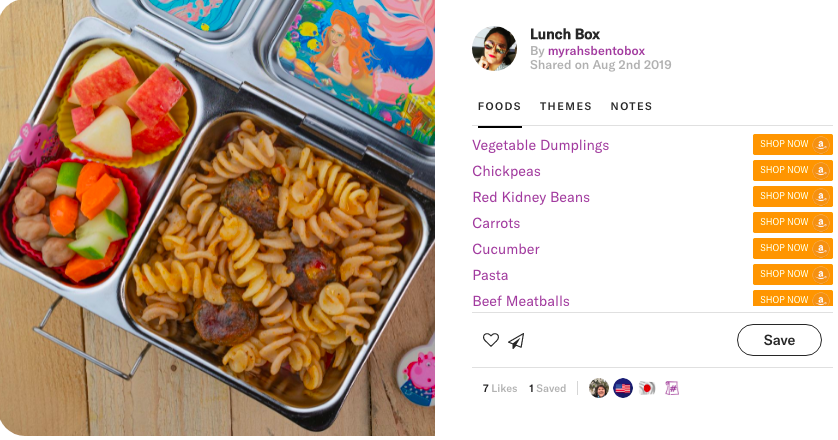The height and width of the screenshot is (440, 838).
Task: Switch to the Themes tab
Action: point(565,106)
